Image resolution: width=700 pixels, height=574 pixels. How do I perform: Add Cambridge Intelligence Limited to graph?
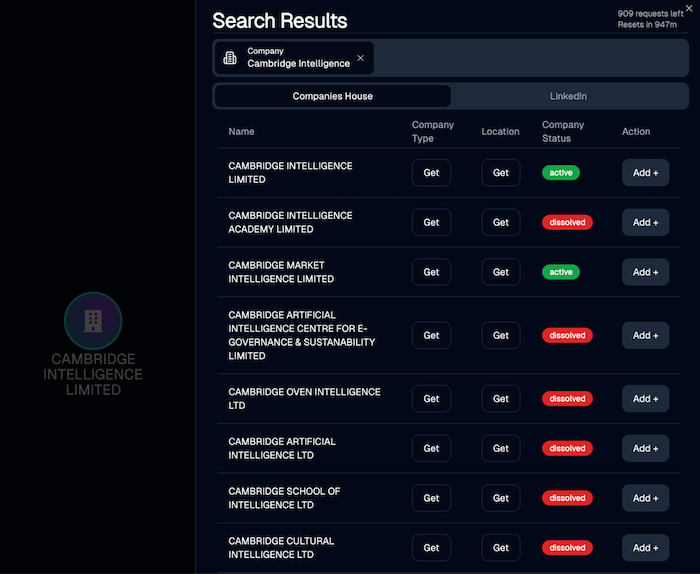click(646, 173)
